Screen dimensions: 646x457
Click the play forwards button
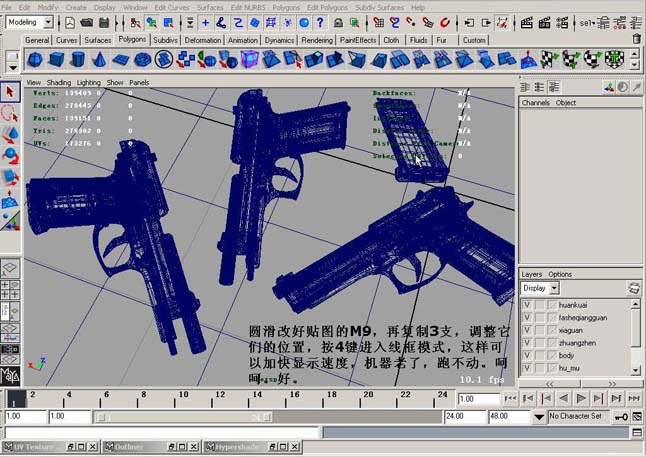[x=581, y=398]
